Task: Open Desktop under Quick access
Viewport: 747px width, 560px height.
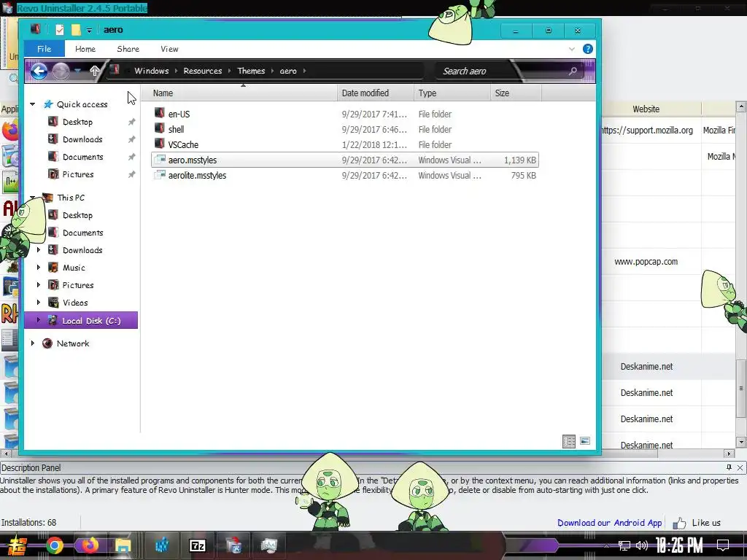Action: [x=77, y=122]
